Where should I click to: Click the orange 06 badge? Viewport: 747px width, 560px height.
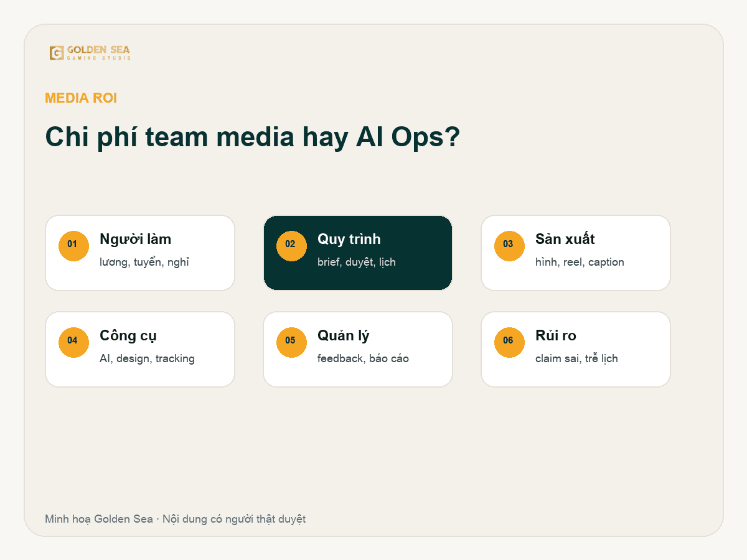(x=509, y=342)
